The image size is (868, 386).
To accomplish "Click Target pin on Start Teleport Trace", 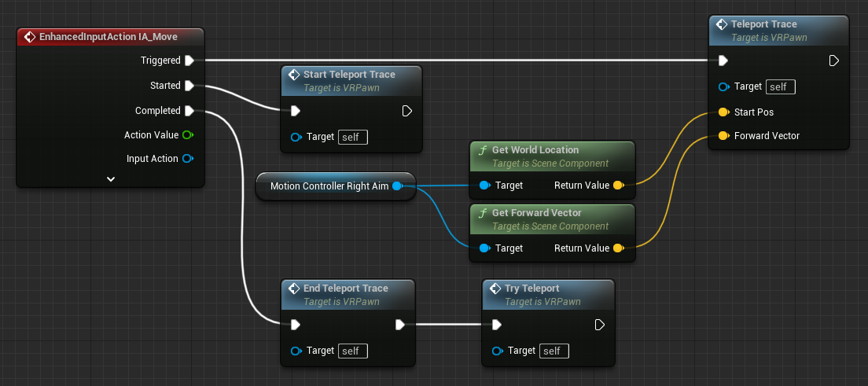I will [296, 137].
